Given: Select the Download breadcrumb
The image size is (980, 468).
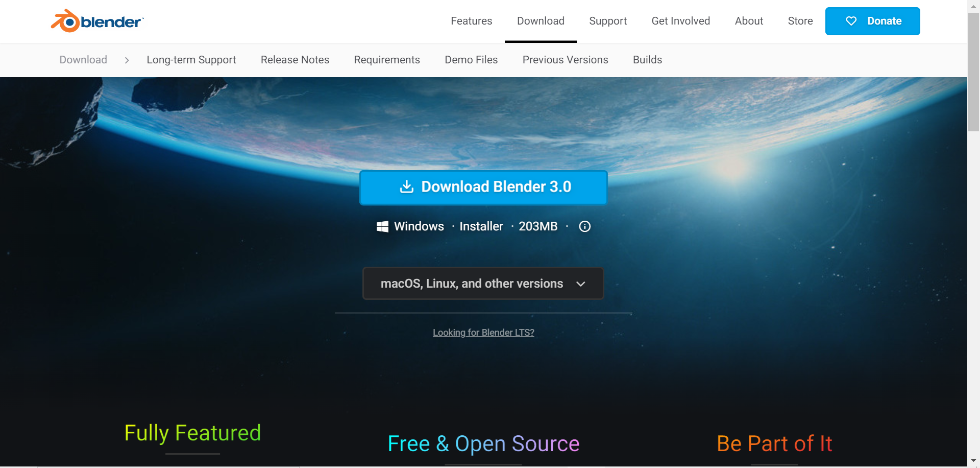Looking at the screenshot, I should tap(83, 60).
